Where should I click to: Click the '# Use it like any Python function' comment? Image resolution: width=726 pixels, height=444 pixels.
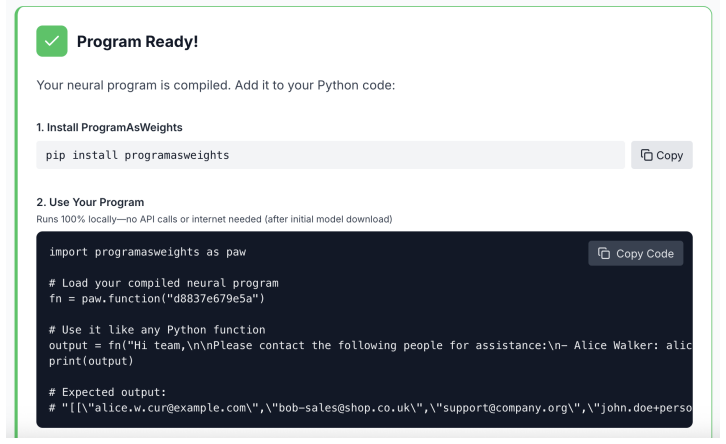[x=157, y=330]
